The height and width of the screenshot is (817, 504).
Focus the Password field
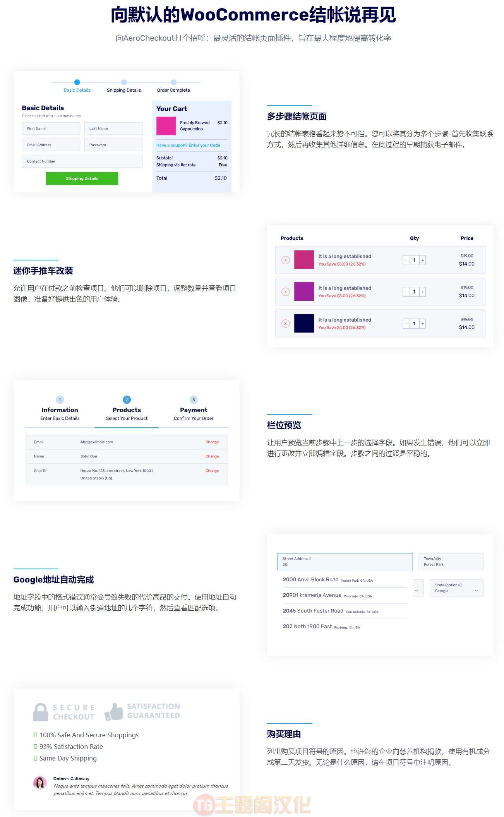coord(113,145)
